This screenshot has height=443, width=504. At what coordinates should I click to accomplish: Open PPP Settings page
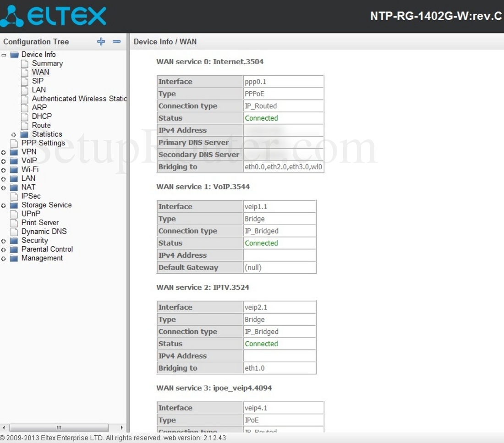coord(43,143)
